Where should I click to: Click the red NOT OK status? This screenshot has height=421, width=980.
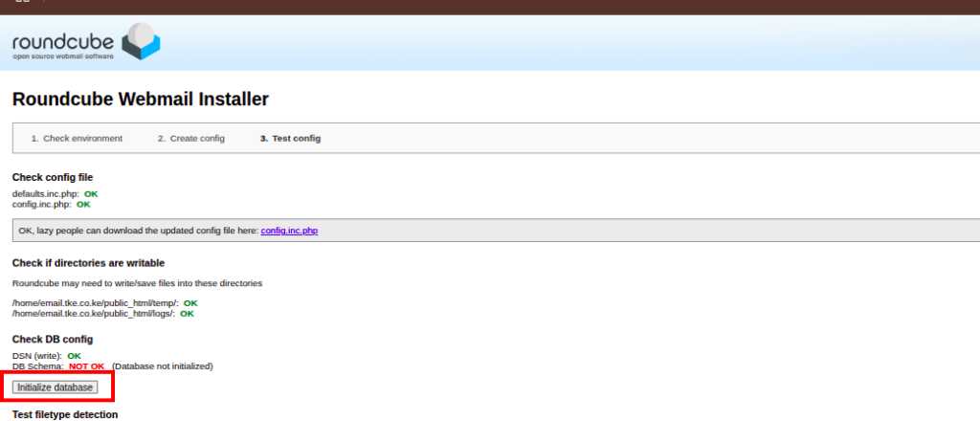point(87,366)
